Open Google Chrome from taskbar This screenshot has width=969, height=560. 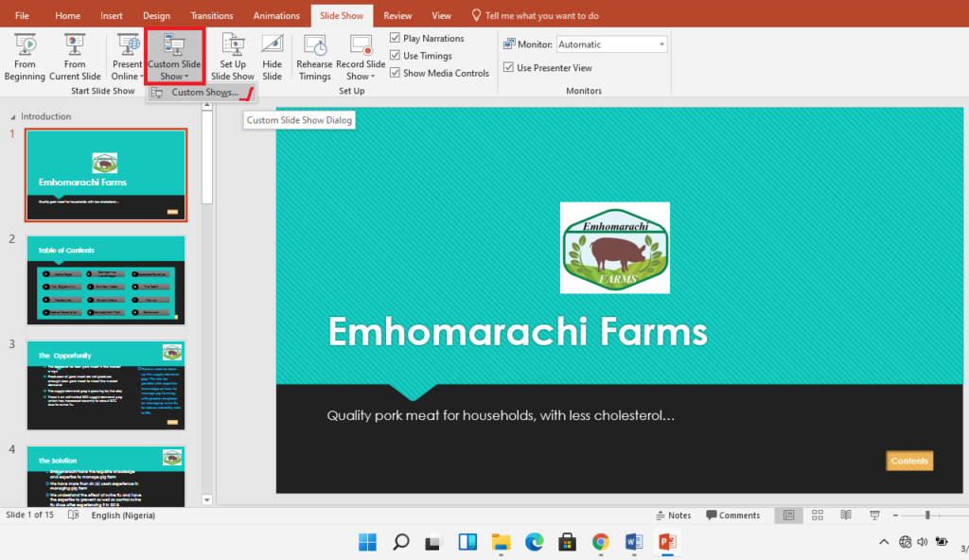(600, 542)
